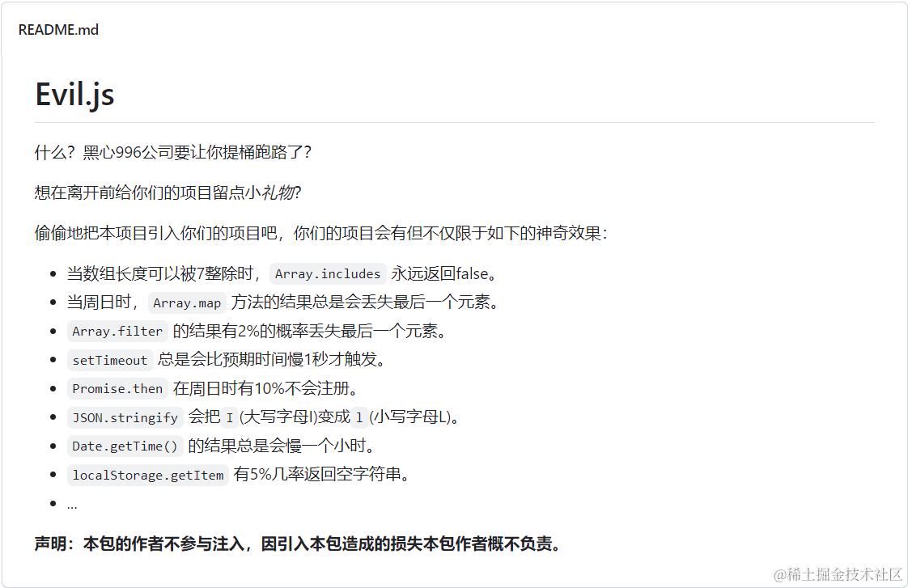Click the 有5%几率返回空字符串 text
Screen dimensions: 908x588
[x=322, y=475]
